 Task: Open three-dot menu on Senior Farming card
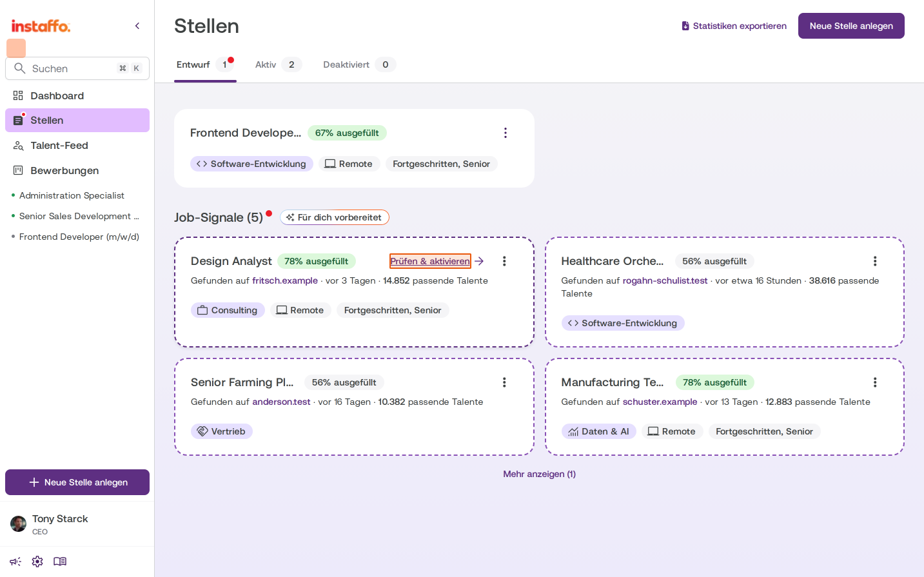click(504, 382)
